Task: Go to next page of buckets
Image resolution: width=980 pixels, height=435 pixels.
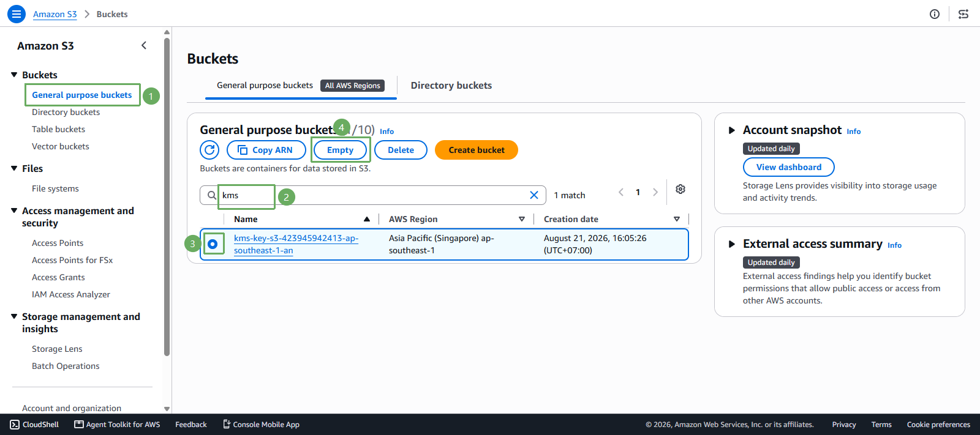Action: tap(655, 192)
